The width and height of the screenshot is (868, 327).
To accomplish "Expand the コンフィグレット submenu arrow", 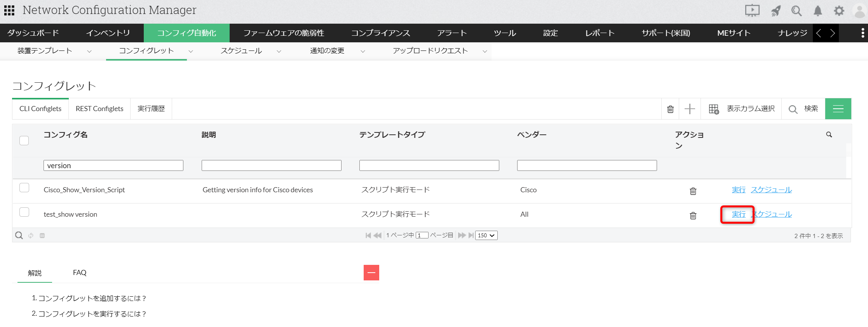I will (191, 51).
